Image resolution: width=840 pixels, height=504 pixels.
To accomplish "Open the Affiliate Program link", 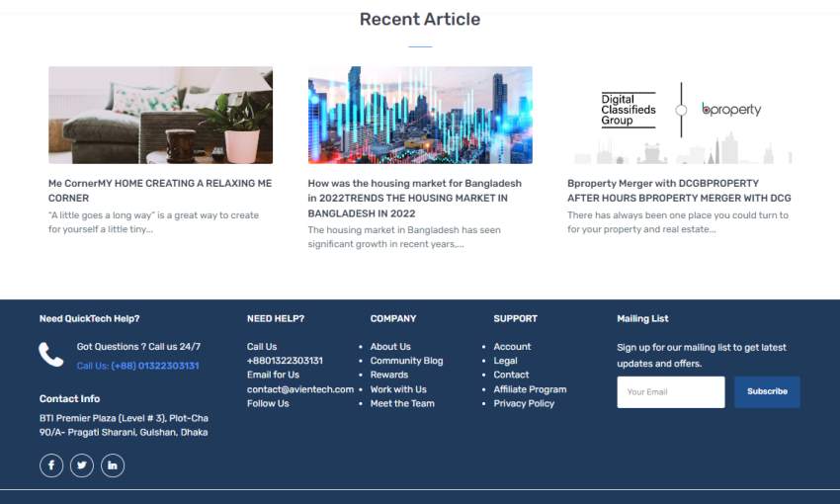I will [x=530, y=389].
